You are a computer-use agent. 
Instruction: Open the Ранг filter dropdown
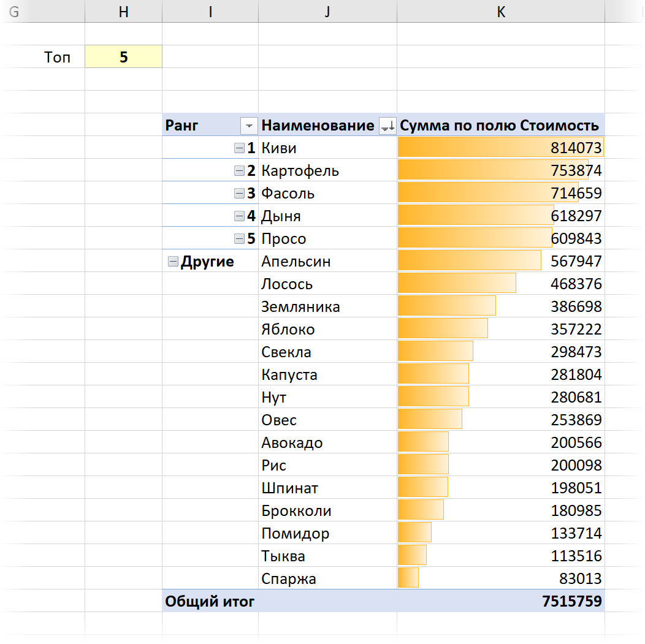click(x=248, y=126)
